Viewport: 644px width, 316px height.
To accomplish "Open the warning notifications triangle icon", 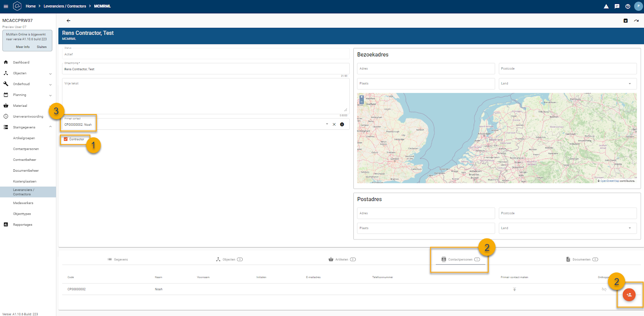I will (606, 6).
